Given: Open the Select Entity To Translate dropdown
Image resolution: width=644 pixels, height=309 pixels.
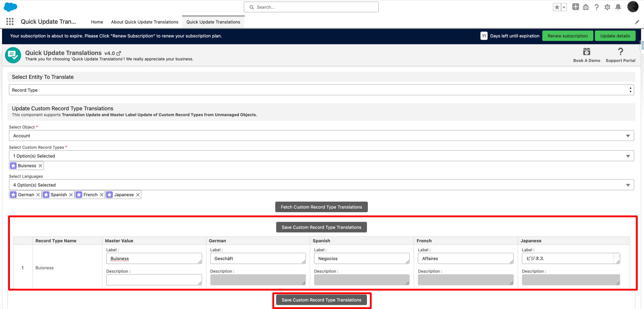Looking at the screenshot, I should tap(321, 90).
